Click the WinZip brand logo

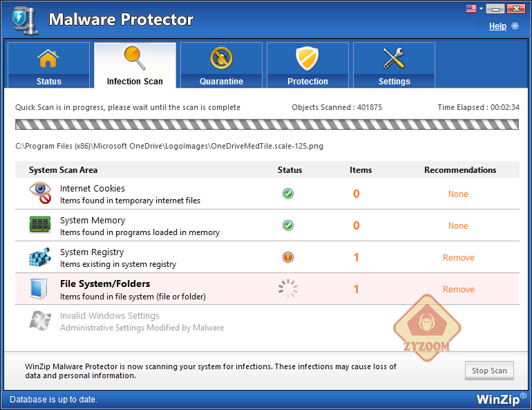[x=501, y=399]
